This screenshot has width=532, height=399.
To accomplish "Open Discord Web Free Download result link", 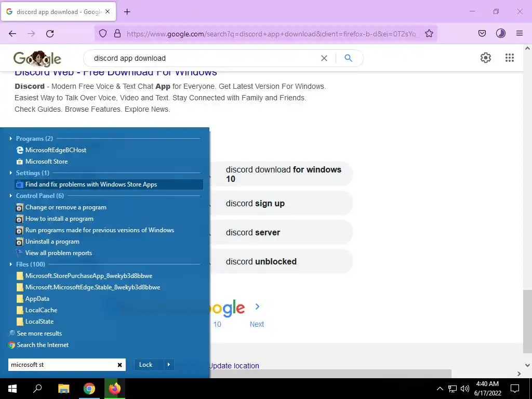I will (x=116, y=73).
